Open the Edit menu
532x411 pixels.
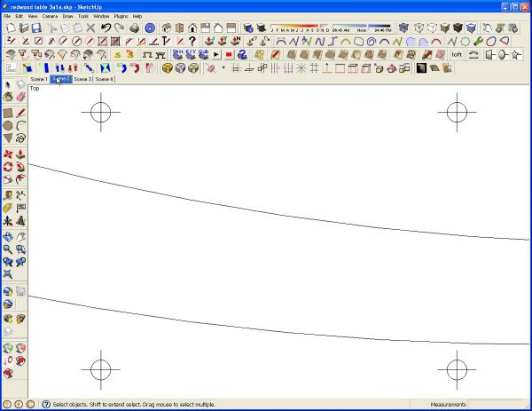point(19,16)
